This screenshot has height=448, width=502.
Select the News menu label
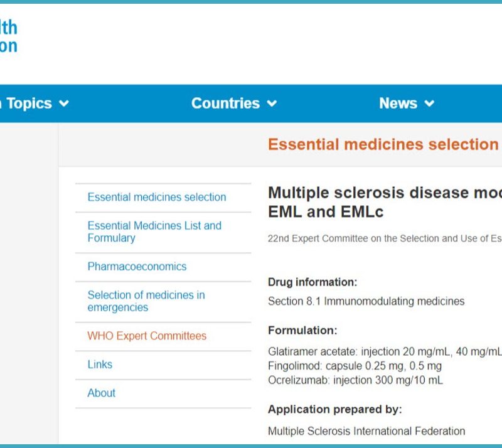(x=398, y=104)
